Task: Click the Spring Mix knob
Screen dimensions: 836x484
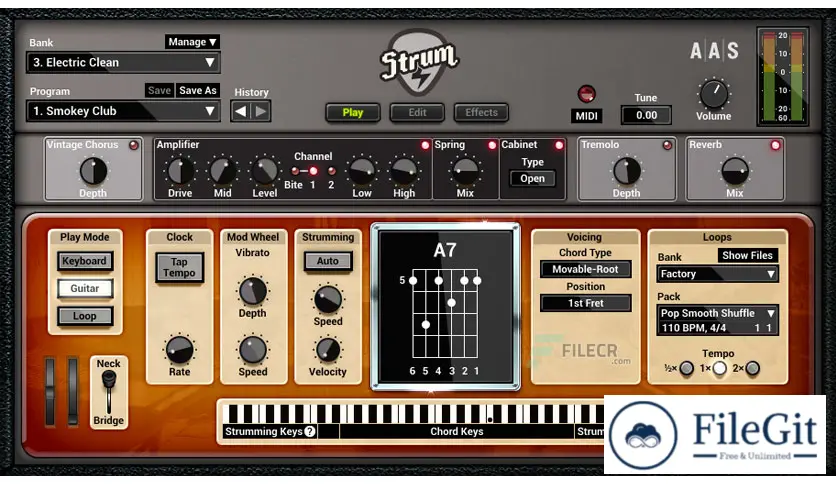Action: tap(465, 171)
